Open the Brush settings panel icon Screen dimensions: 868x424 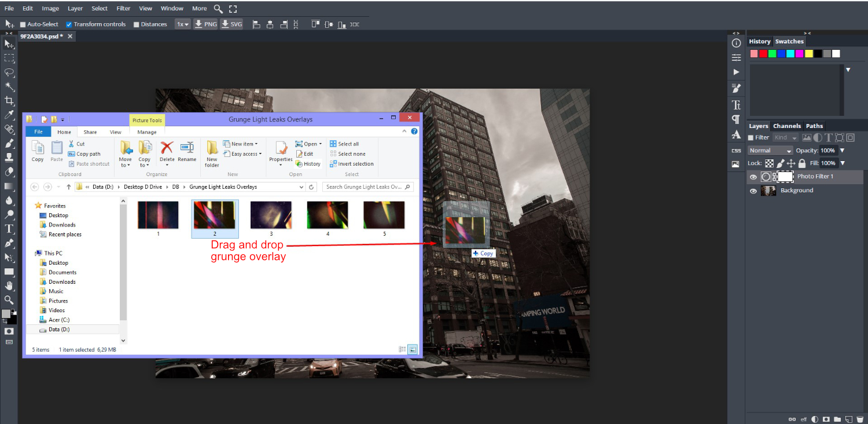click(736, 88)
